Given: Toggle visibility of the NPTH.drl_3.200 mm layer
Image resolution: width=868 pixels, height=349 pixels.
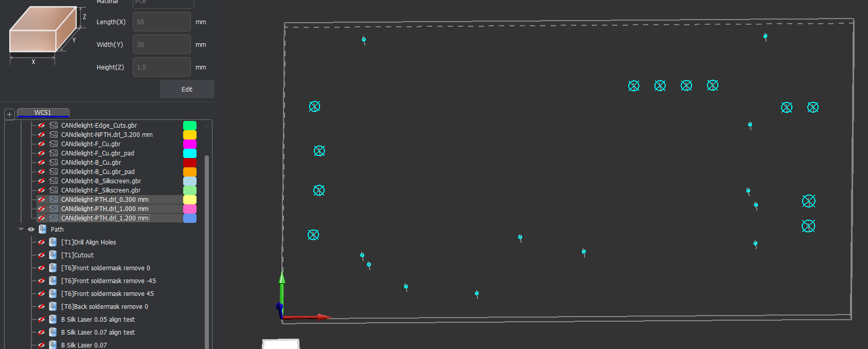Looking at the screenshot, I should 42,134.
